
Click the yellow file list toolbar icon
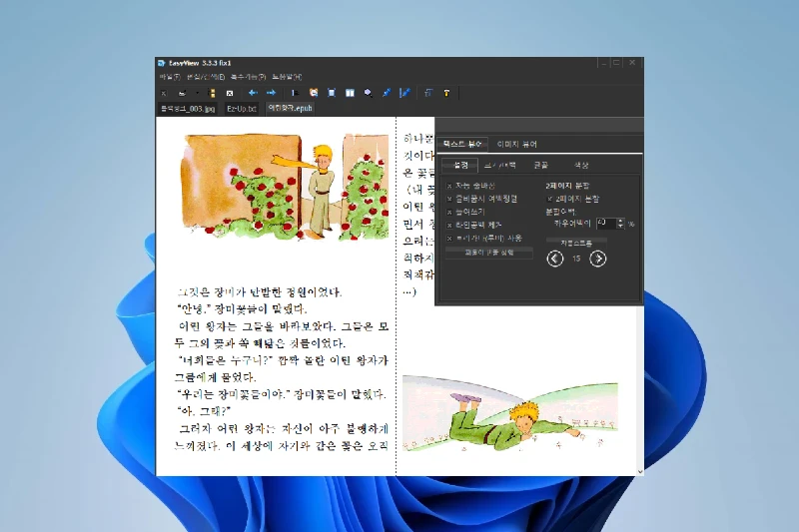[212, 93]
